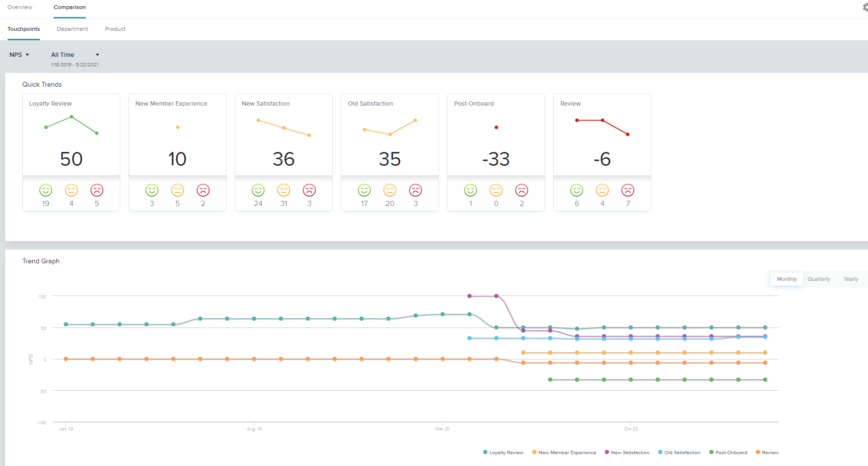868x466 pixels.
Task: Switch the trend graph to Quarterly view
Action: click(x=819, y=279)
